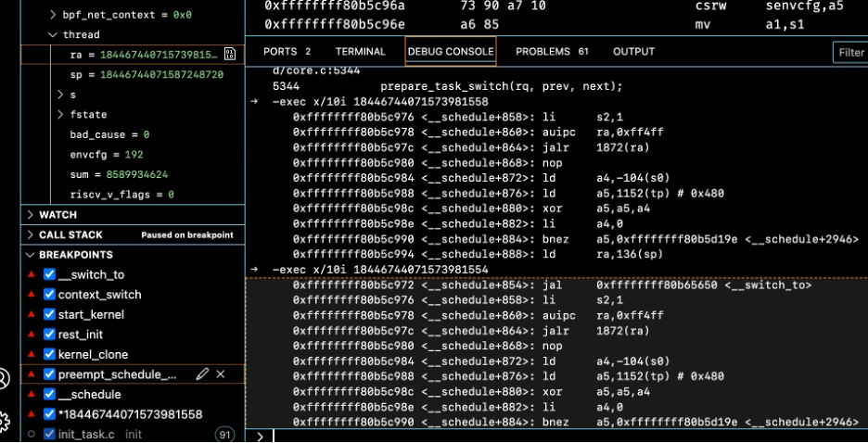Edit the preempt_schedule breakpoint with the pencil icon
This screenshot has width=868, height=443.
click(202, 374)
